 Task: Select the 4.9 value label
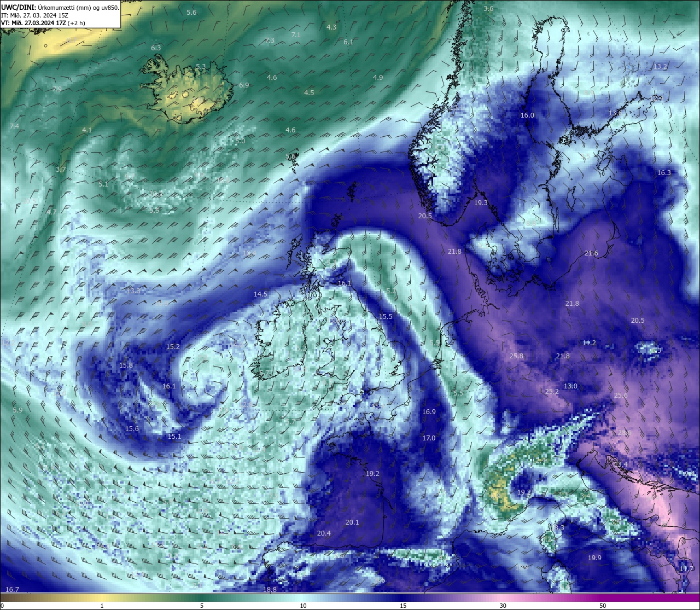tap(378, 77)
